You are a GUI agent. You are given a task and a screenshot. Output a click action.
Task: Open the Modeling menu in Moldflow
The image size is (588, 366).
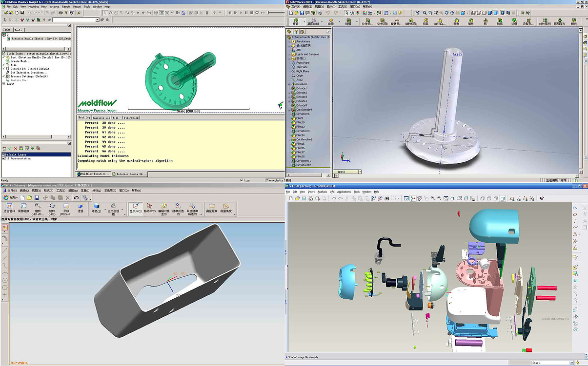pyautogui.click(x=33, y=7)
